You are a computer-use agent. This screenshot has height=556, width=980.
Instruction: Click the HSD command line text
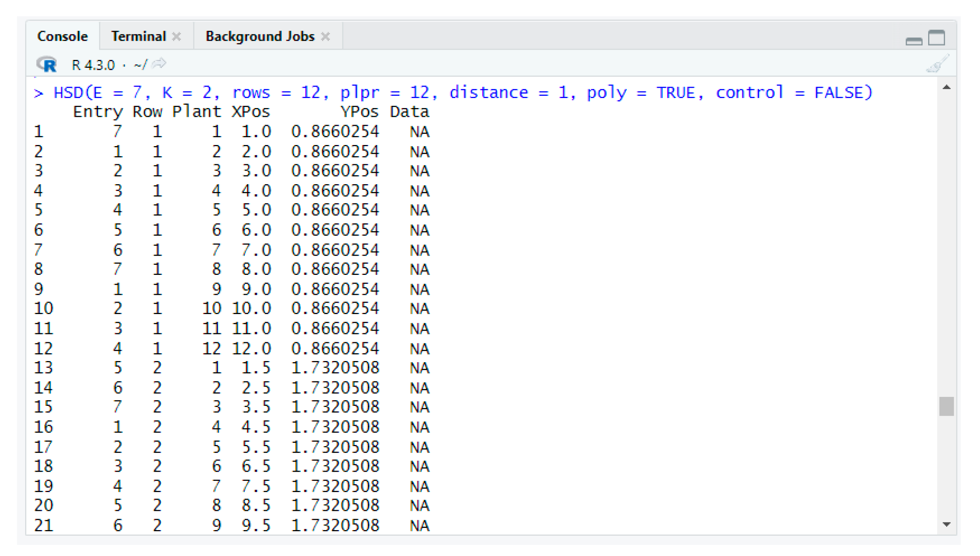tap(463, 93)
